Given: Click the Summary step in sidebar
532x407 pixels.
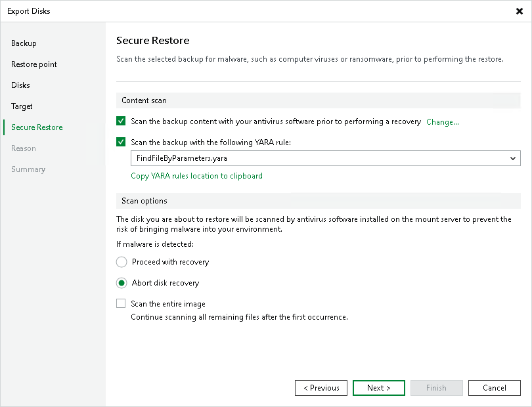Looking at the screenshot, I should click(28, 169).
